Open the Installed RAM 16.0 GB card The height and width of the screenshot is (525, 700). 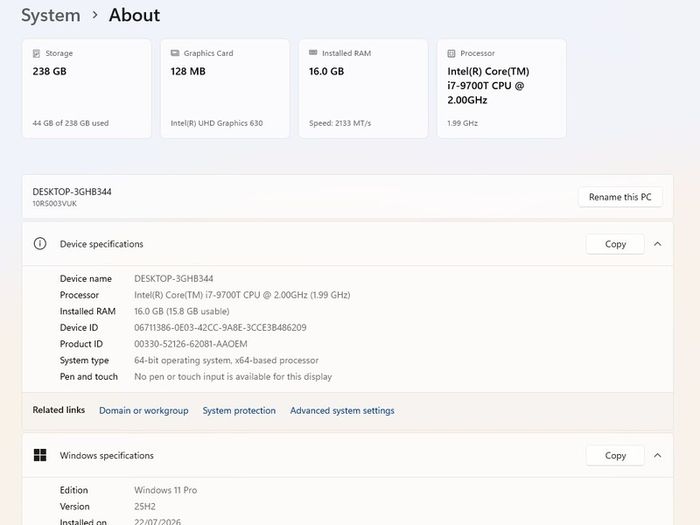[363, 88]
